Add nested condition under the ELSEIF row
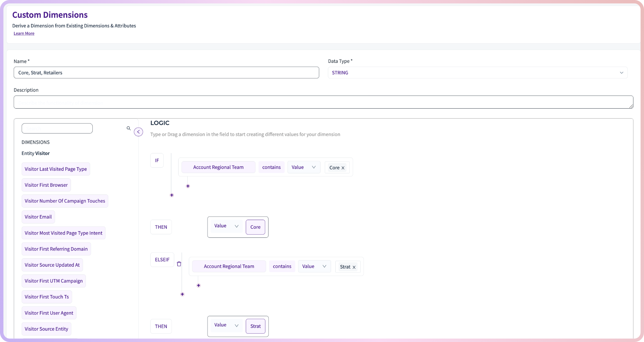Viewport: 644px width, 342px height. (x=198, y=285)
